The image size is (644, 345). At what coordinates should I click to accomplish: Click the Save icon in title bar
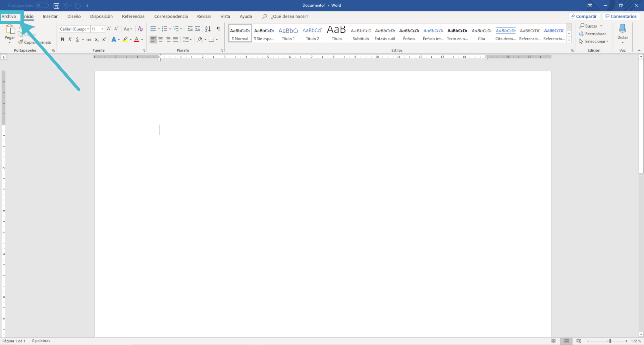pos(56,6)
